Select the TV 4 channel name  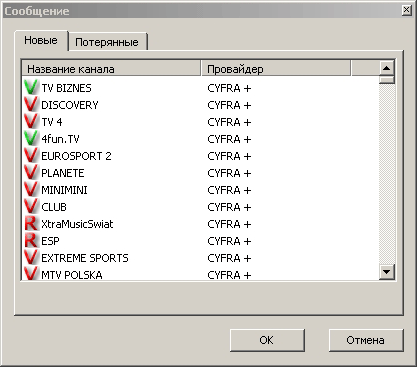tap(52, 122)
